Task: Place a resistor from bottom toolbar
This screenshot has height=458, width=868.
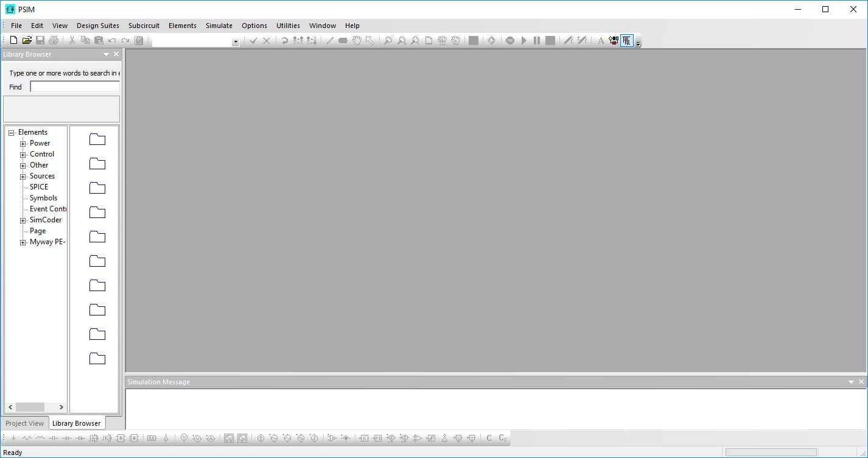Action: pyautogui.click(x=27, y=438)
